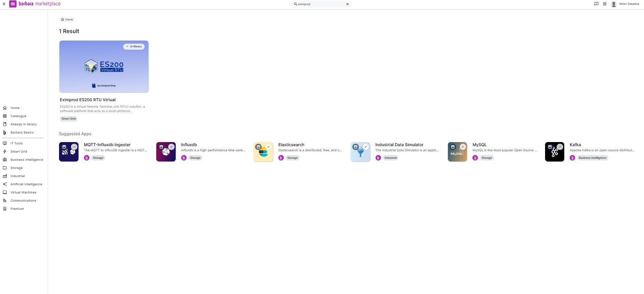The width and height of the screenshot is (644, 294).
Task: Open the Industrial Data Simulator app icon
Action: 361,152
